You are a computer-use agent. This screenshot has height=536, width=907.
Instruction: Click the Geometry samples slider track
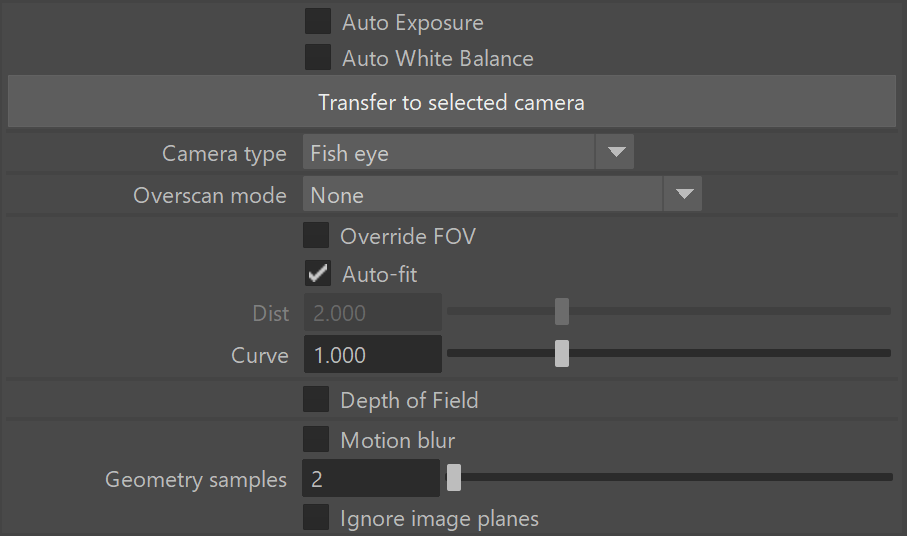[677, 478]
